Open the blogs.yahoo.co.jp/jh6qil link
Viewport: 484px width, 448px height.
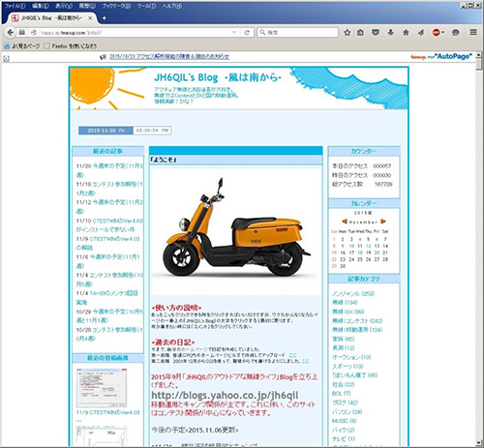click(x=225, y=395)
